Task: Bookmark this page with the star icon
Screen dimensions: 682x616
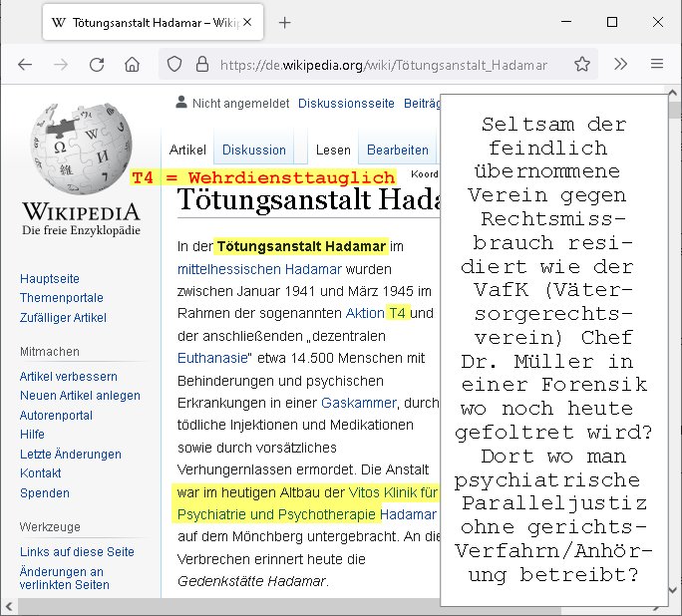Action: point(582,65)
